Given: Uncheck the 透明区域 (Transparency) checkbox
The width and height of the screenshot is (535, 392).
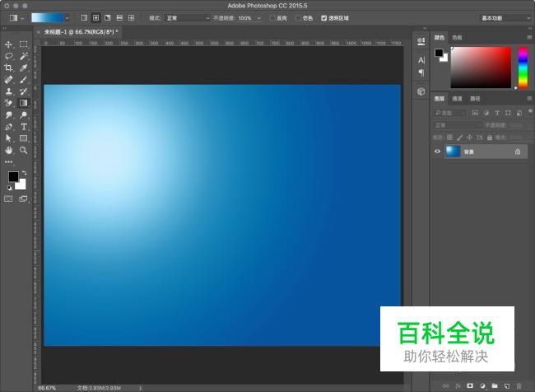Looking at the screenshot, I should [324, 17].
